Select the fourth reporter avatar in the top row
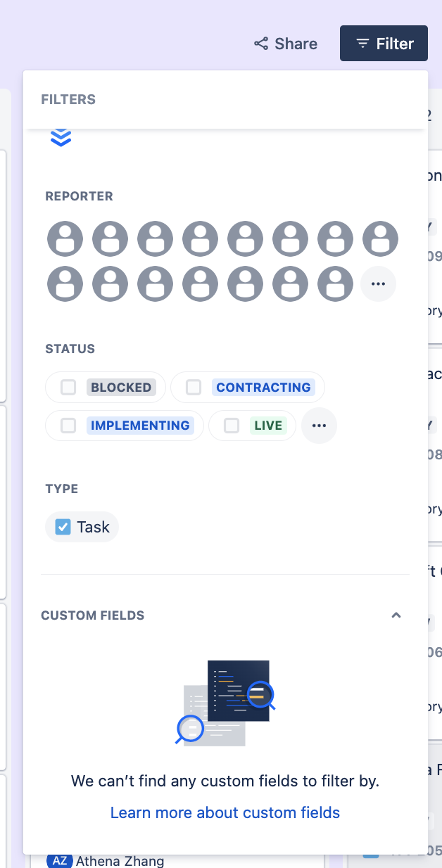442x868 pixels. 201,239
